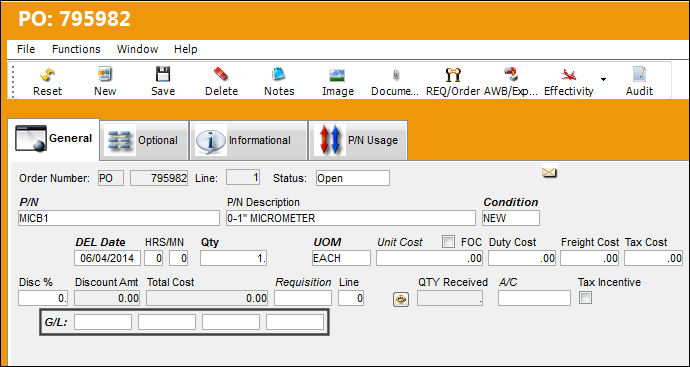Expand the dropdown arrow next to Effectivity

[603, 80]
